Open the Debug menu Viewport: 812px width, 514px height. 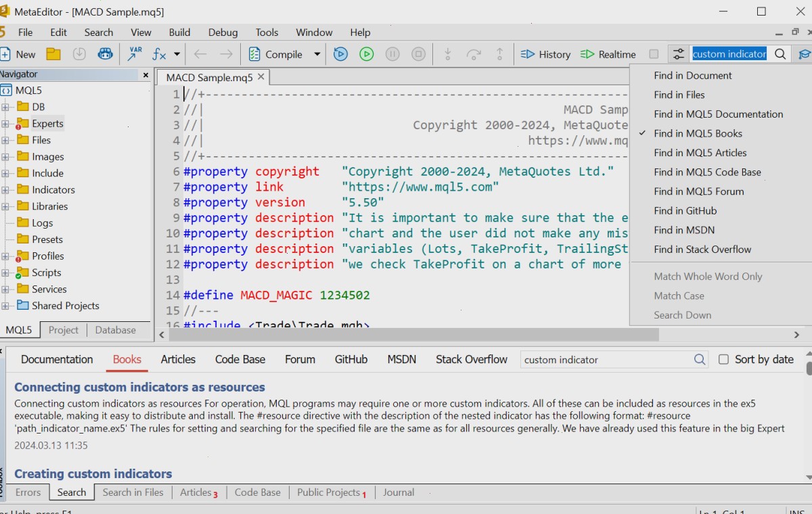(x=223, y=32)
